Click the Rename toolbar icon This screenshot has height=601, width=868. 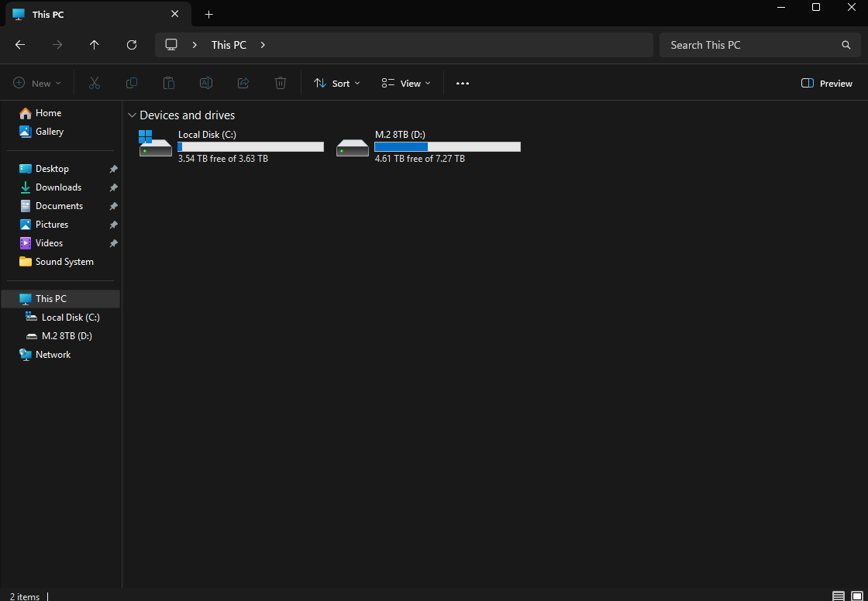coord(206,83)
